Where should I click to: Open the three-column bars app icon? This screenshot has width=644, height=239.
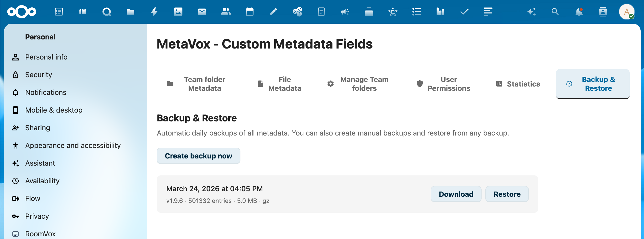pos(83,12)
